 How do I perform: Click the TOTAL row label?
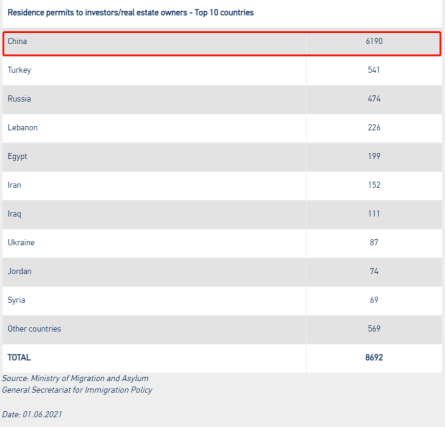[x=19, y=357]
